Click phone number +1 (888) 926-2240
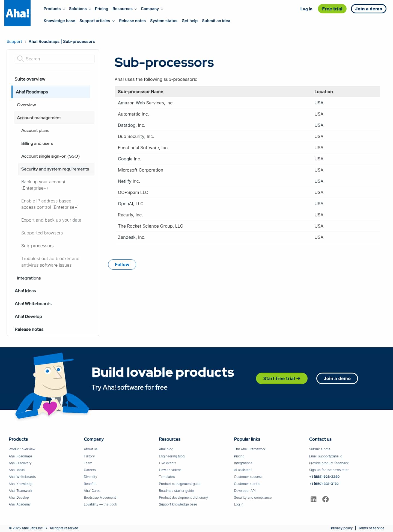The height and width of the screenshot is (532, 393). [324, 477]
